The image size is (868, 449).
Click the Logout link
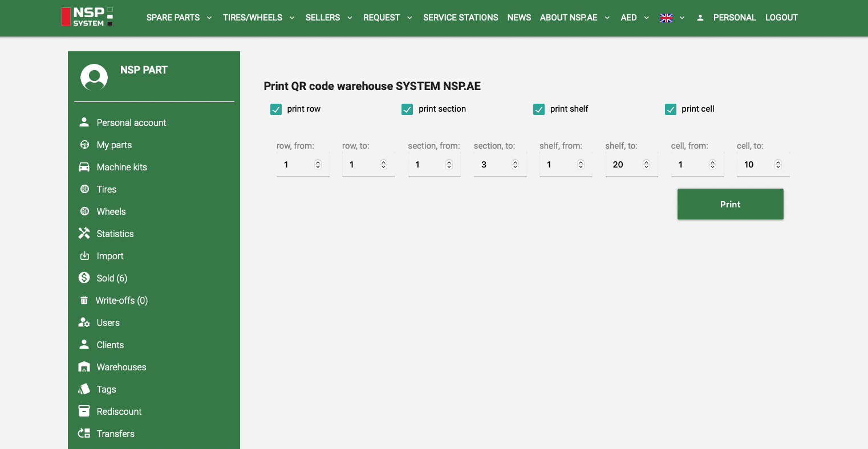click(x=781, y=18)
